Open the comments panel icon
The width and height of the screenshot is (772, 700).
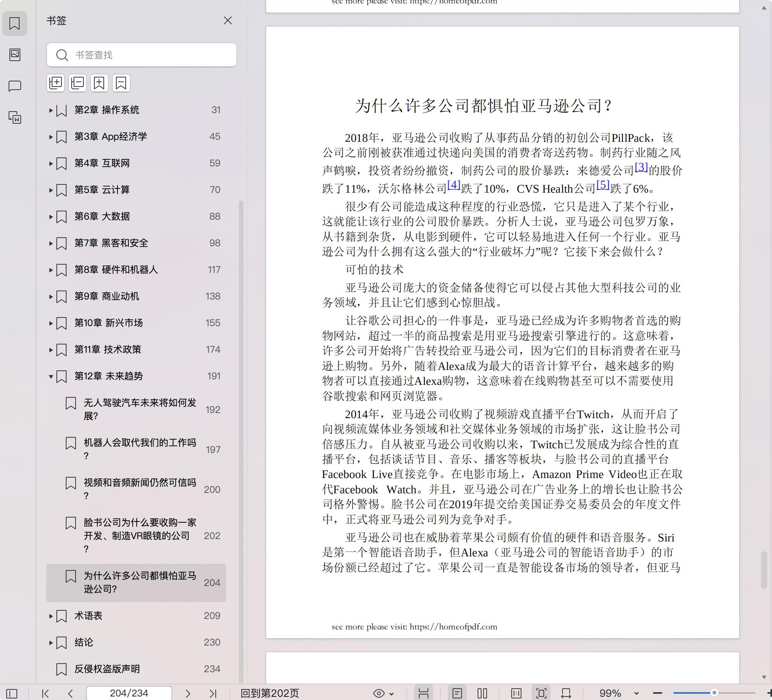coord(15,86)
